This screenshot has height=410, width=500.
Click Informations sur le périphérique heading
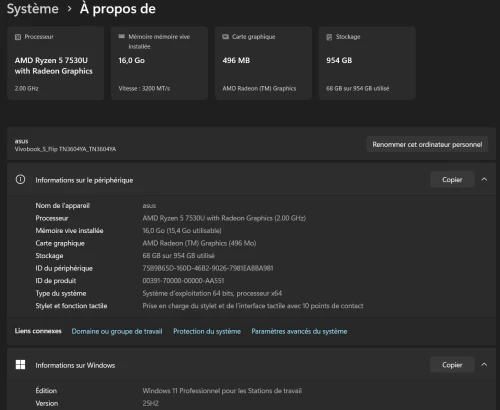pos(84,180)
